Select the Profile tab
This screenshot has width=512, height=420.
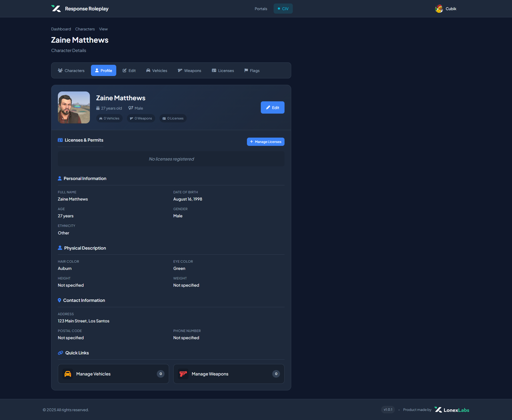pyautogui.click(x=103, y=70)
